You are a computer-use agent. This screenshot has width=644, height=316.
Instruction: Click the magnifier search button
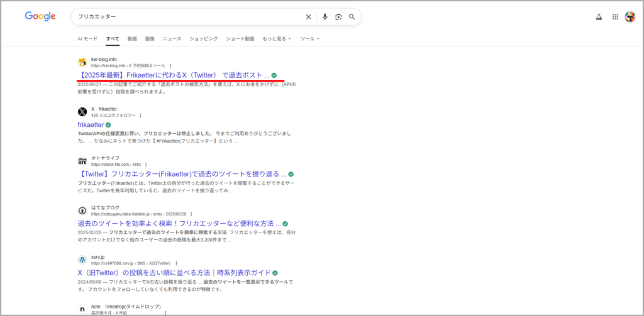pyautogui.click(x=352, y=17)
